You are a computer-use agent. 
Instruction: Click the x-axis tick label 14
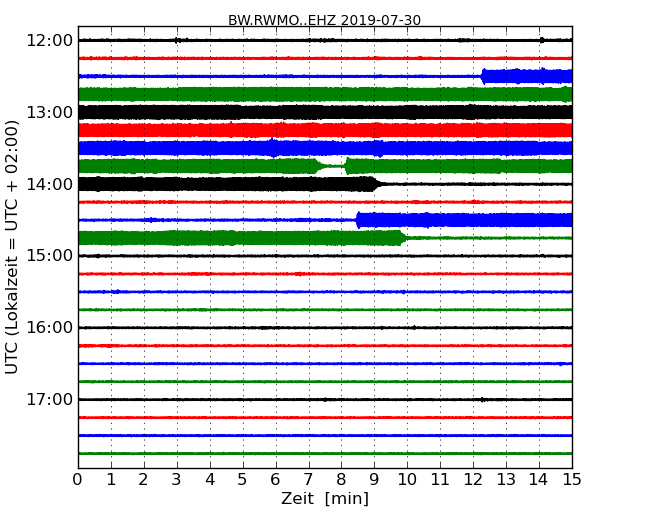539,480
